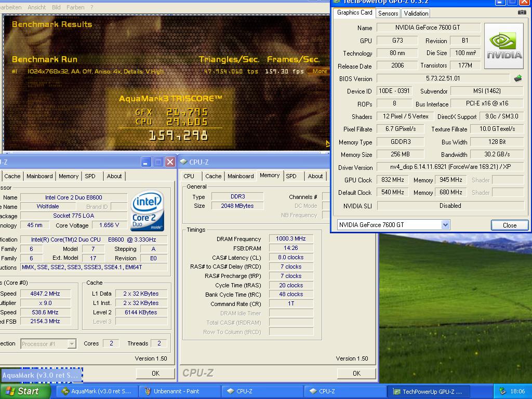532x399 pixels.
Task: Click the NVIDIA logo in GPU-Z
Action: point(504,46)
